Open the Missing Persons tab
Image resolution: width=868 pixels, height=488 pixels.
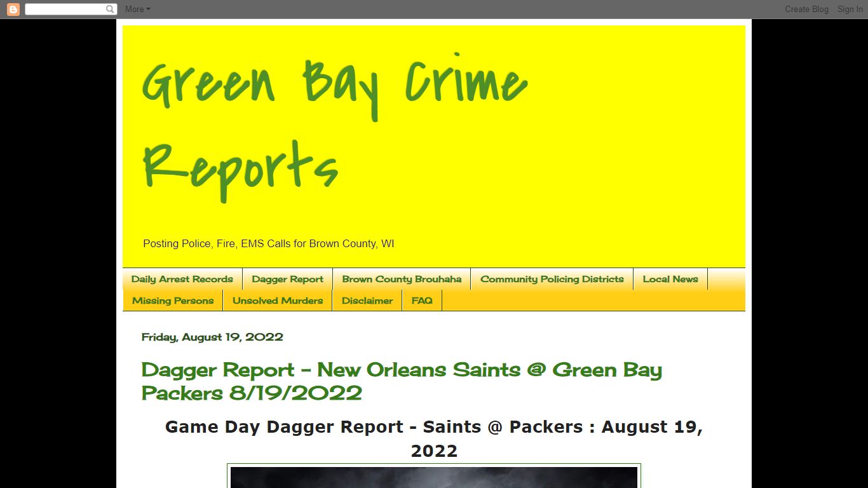[x=173, y=301]
